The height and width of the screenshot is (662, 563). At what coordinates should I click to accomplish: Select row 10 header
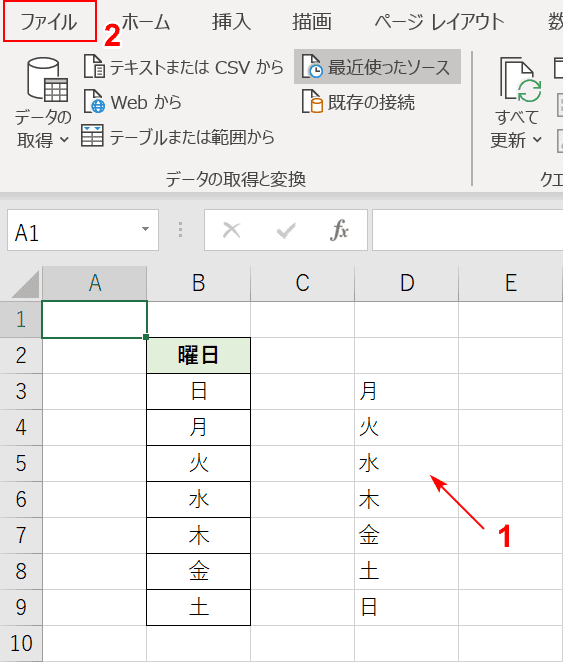(21, 643)
